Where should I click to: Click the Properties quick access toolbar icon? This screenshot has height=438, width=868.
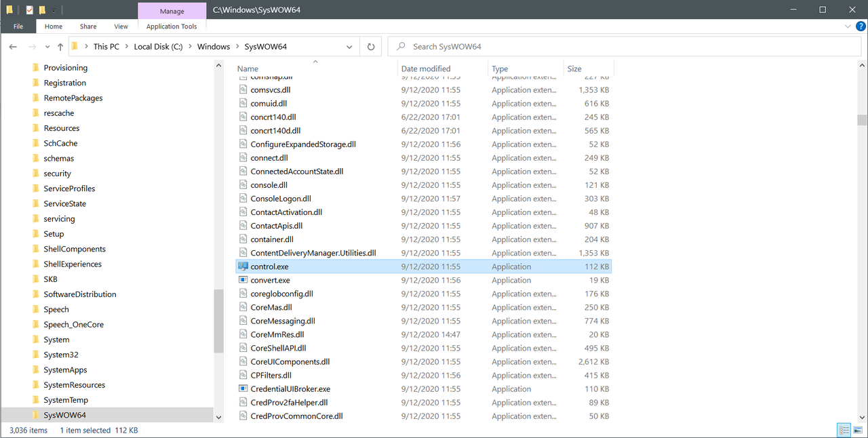coord(29,9)
